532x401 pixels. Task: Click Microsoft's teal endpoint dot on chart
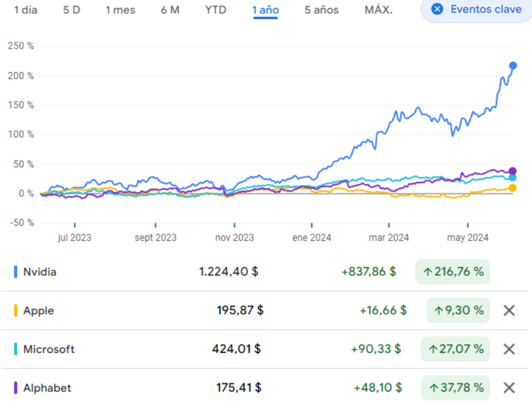pos(513,178)
